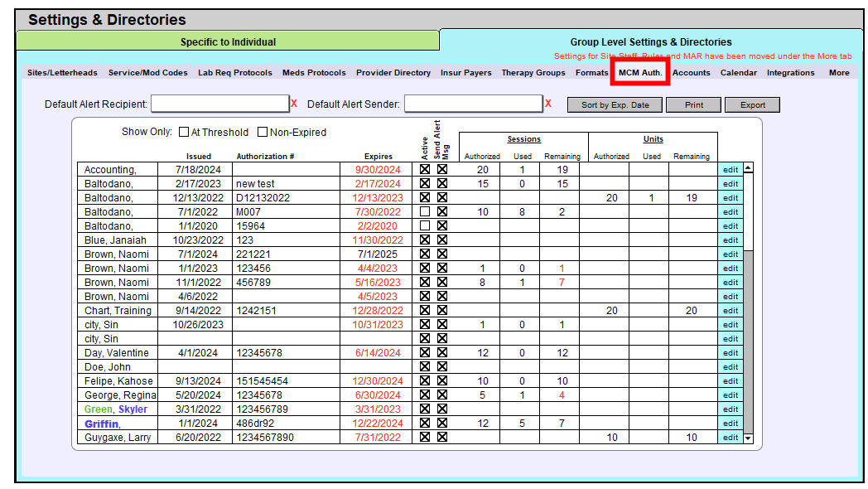Image resolution: width=868 pixels, height=489 pixels.
Task: Edit the Griffin authorization row
Action: [730, 423]
